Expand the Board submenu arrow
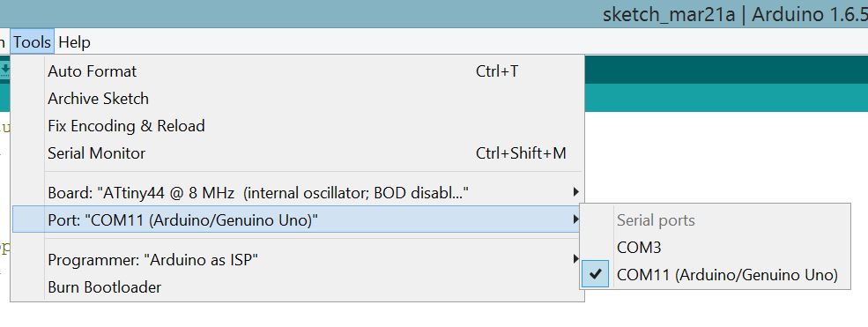The height and width of the screenshot is (327, 868). tap(575, 192)
